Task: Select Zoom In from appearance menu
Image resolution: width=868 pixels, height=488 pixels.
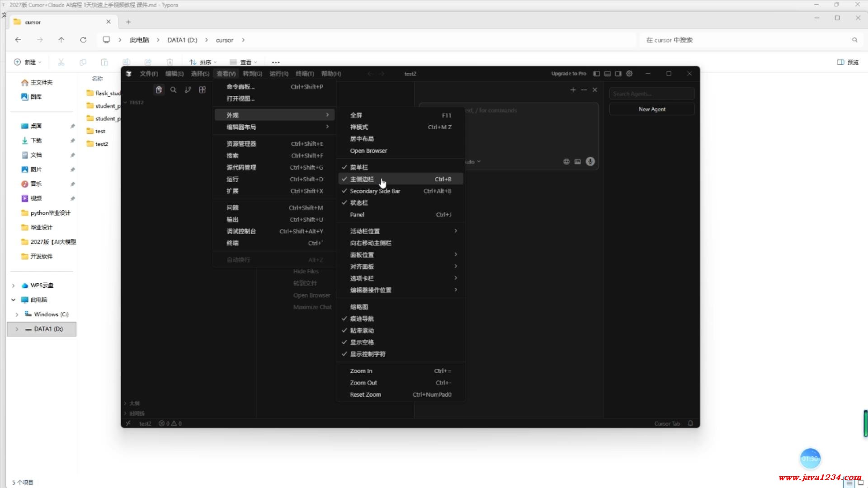Action: pyautogui.click(x=361, y=371)
